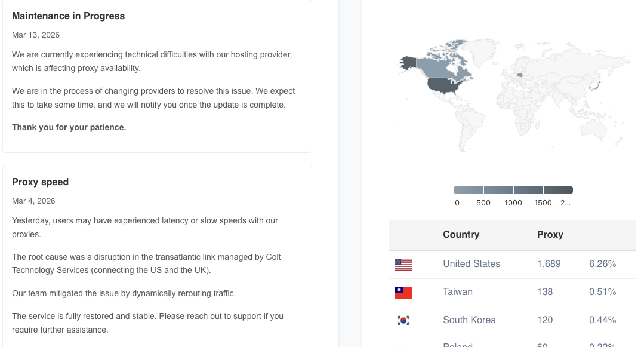Click the United States flag icon
644x347 pixels.
pos(403,264)
